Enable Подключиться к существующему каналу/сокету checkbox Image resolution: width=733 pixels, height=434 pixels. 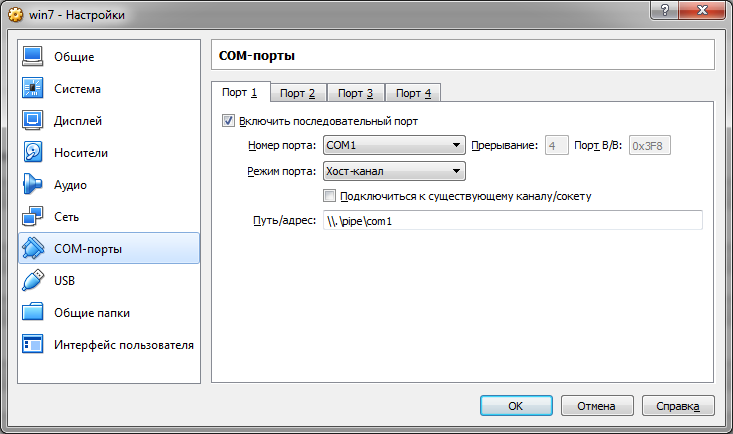pos(330,195)
